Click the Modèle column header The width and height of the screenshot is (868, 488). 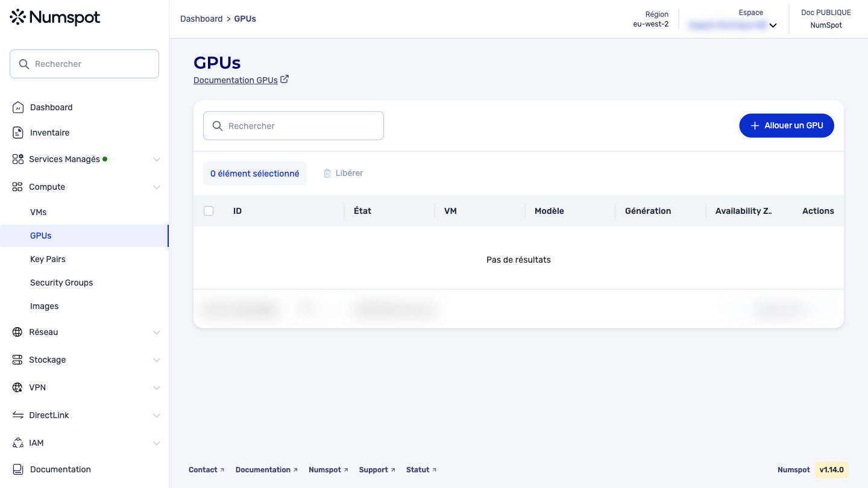coord(549,211)
